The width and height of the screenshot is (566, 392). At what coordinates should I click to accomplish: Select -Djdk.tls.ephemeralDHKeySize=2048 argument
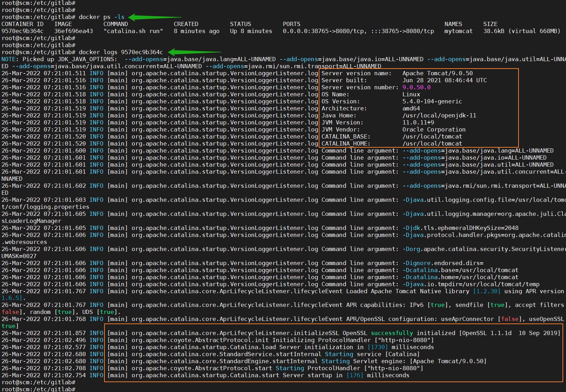click(x=460, y=228)
